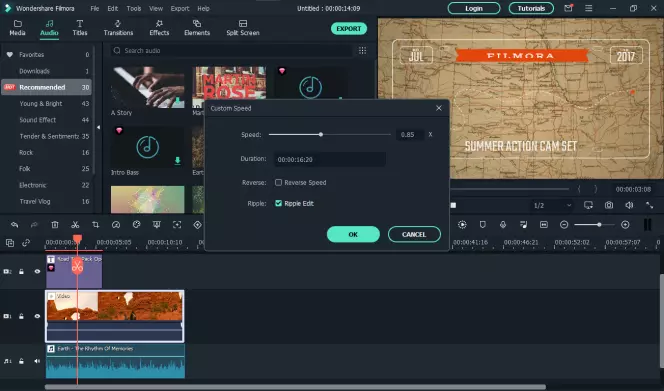Click the add track manager icon
The width and height of the screenshot is (664, 391).
tap(10, 243)
